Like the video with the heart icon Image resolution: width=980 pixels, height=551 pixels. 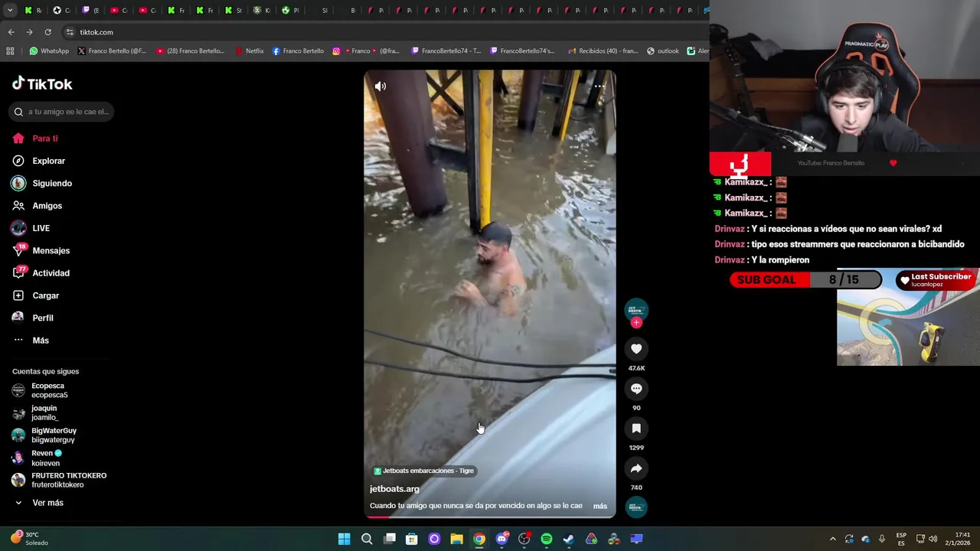click(636, 349)
